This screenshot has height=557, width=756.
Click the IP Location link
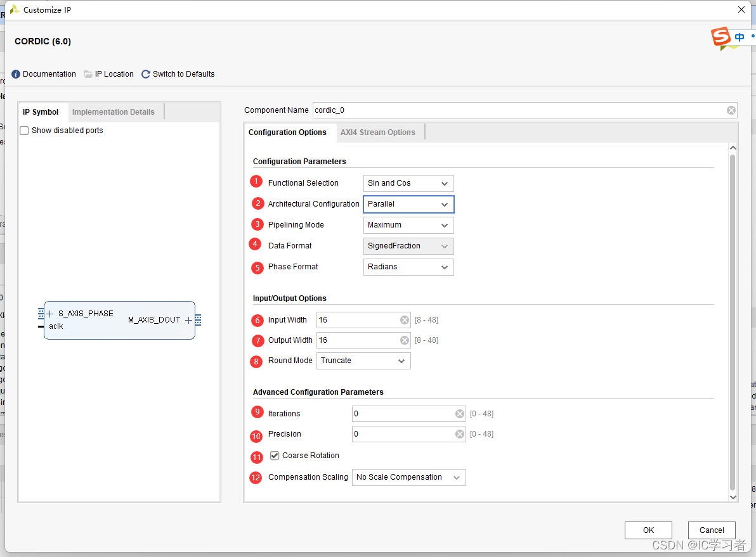114,74
